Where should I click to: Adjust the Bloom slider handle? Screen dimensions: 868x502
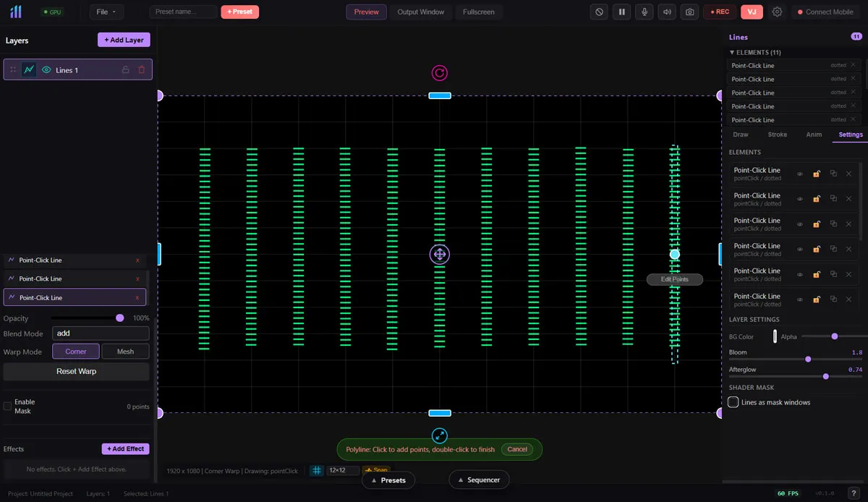808,360
